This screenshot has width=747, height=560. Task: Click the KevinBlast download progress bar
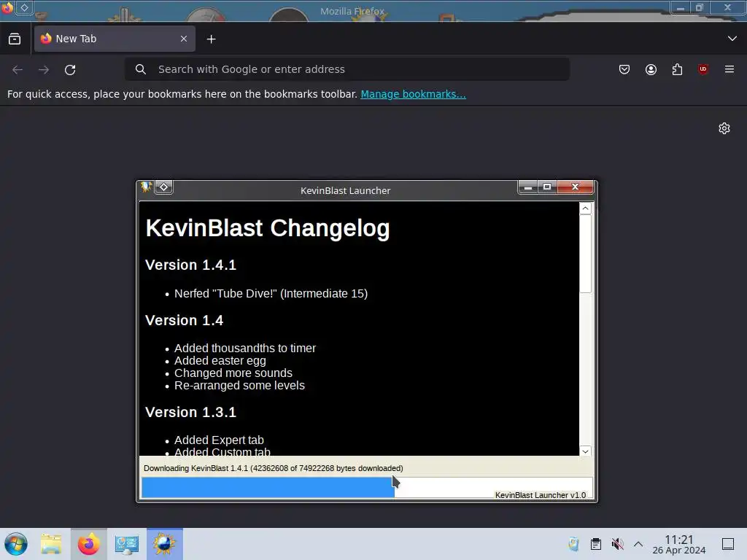click(367, 488)
